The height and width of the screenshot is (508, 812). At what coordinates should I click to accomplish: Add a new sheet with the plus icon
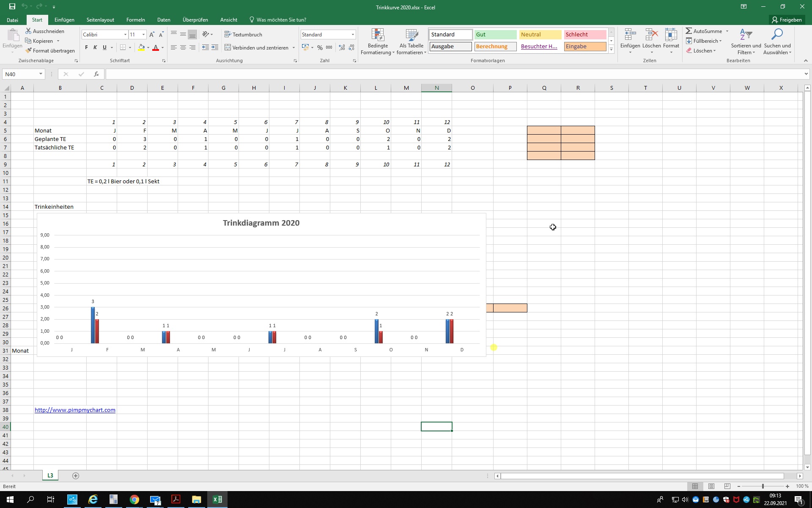click(x=76, y=476)
